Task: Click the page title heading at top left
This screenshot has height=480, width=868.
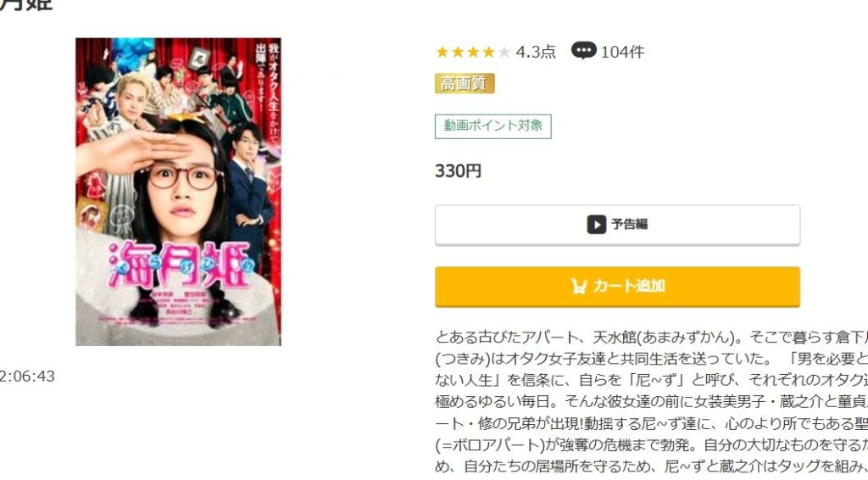Action: tap(26, 5)
